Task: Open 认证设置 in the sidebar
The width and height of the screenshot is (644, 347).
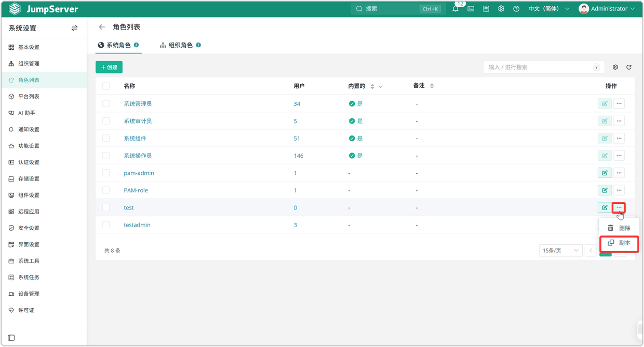Action: (x=44, y=162)
